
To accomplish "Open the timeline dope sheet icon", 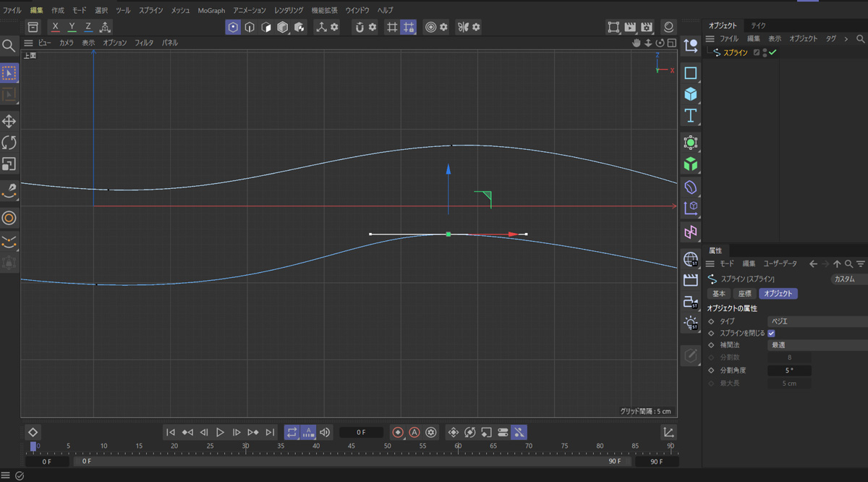I will tap(668, 432).
